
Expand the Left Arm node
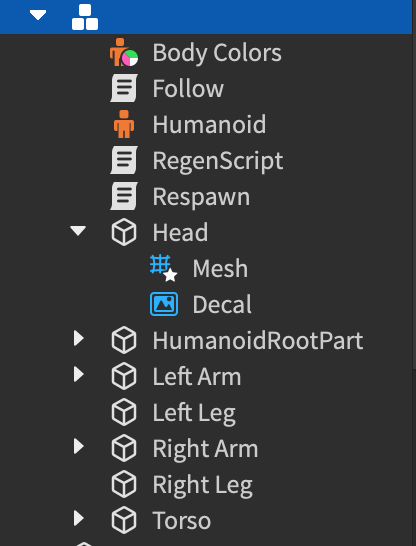79,374
